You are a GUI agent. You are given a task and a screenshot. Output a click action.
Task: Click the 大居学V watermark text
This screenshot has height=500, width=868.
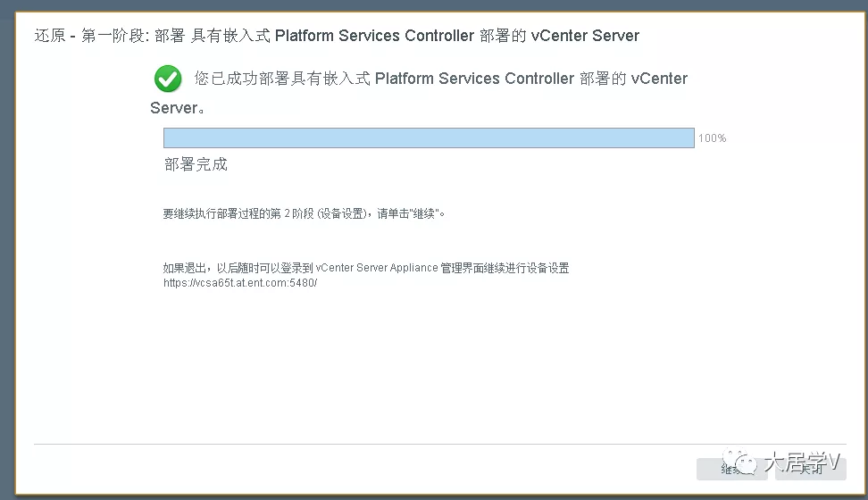pyautogui.click(x=802, y=462)
